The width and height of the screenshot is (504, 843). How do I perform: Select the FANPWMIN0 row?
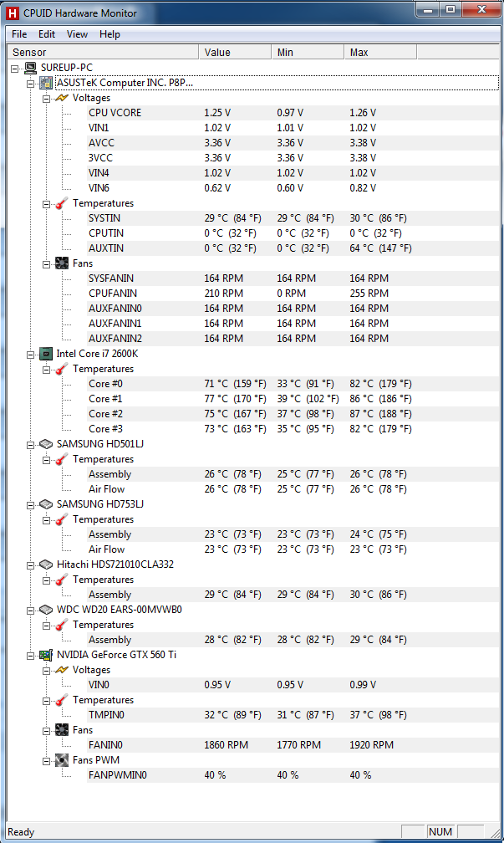point(293,775)
